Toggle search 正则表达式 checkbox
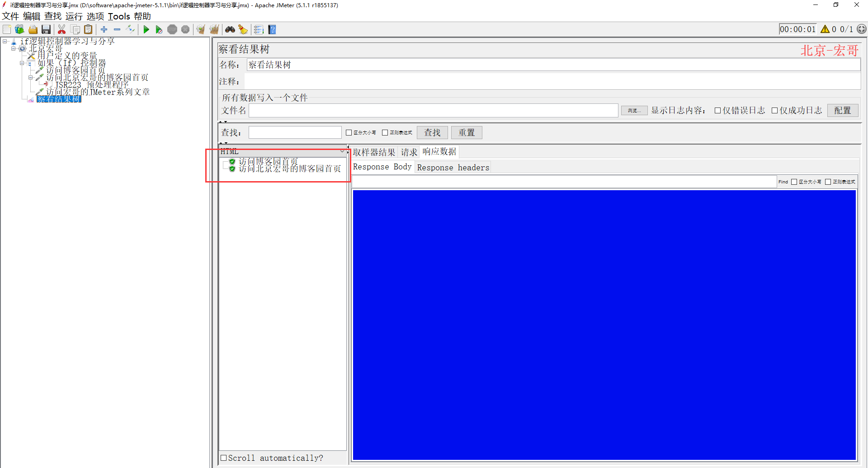 tap(385, 132)
